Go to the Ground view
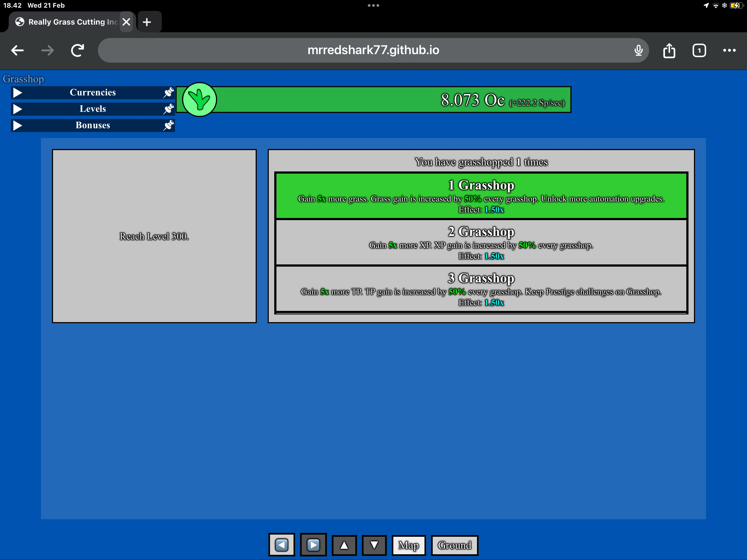Screen dimensions: 747x560 pyautogui.click(x=454, y=545)
